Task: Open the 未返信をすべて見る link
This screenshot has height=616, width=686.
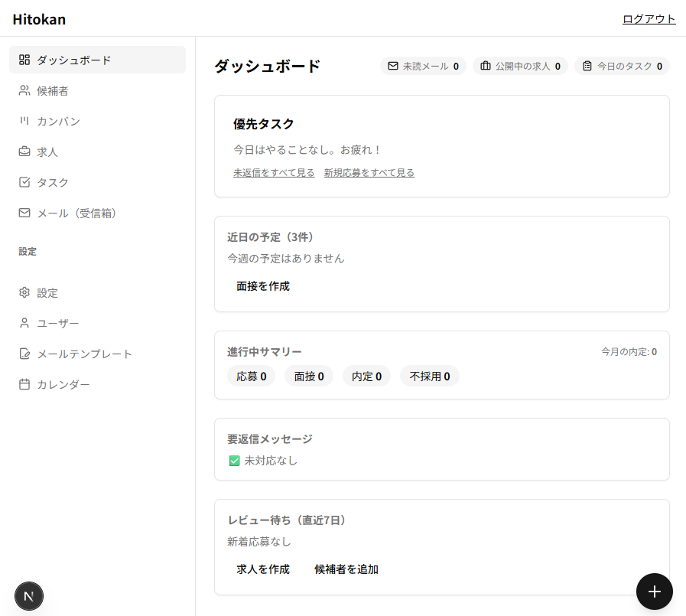Action: pos(274,173)
